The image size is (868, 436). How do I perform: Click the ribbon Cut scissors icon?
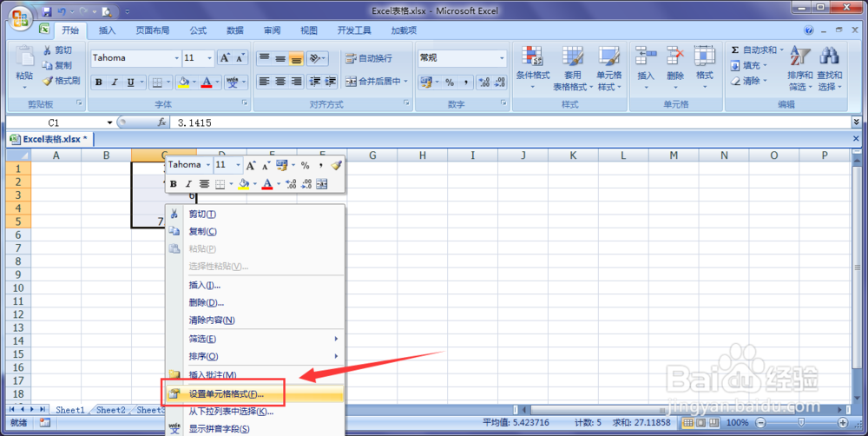pyautogui.click(x=47, y=50)
